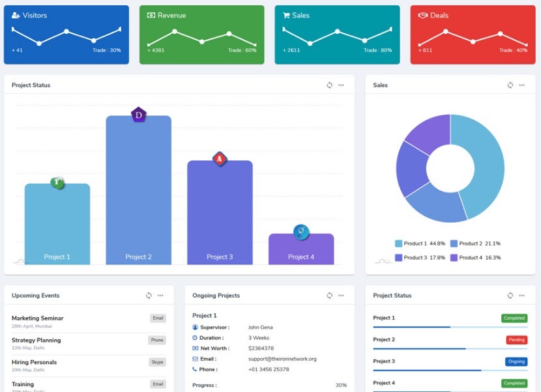The width and height of the screenshot is (541, 392).
Task: Click the Phone handset icon
Action: pyautogui.click(x=194, y=369)
